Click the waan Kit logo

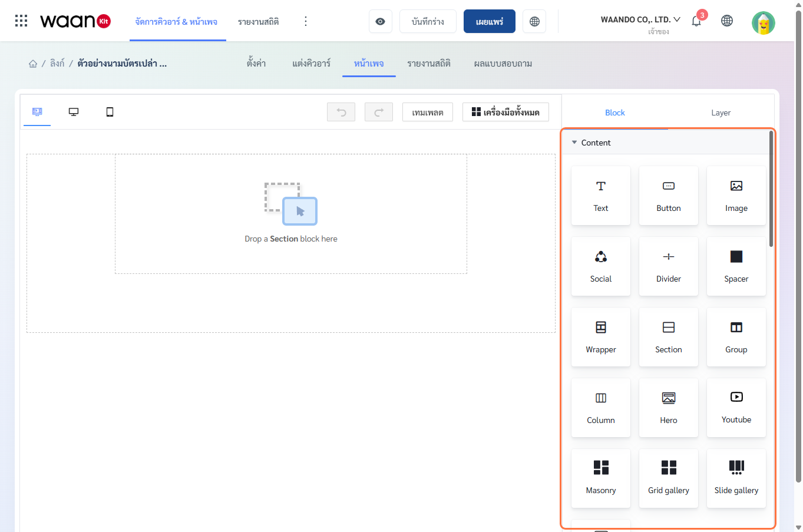(x=75, y=21)
